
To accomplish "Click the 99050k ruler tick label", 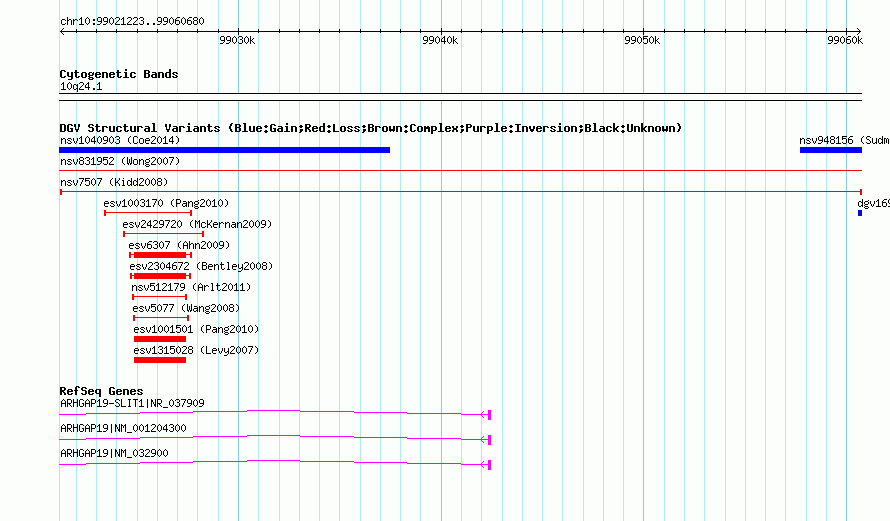I will click(642, 40).
